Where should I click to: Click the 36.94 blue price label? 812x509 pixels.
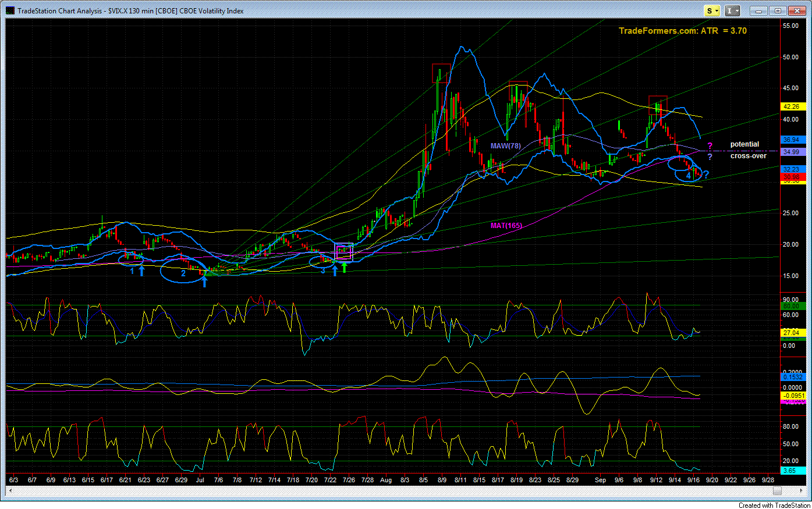(792, 140)
